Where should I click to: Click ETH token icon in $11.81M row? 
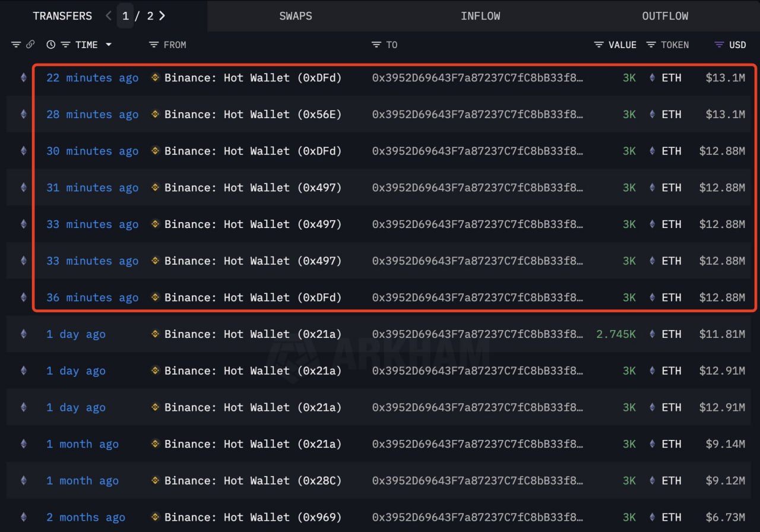click(x=652, y=334)
